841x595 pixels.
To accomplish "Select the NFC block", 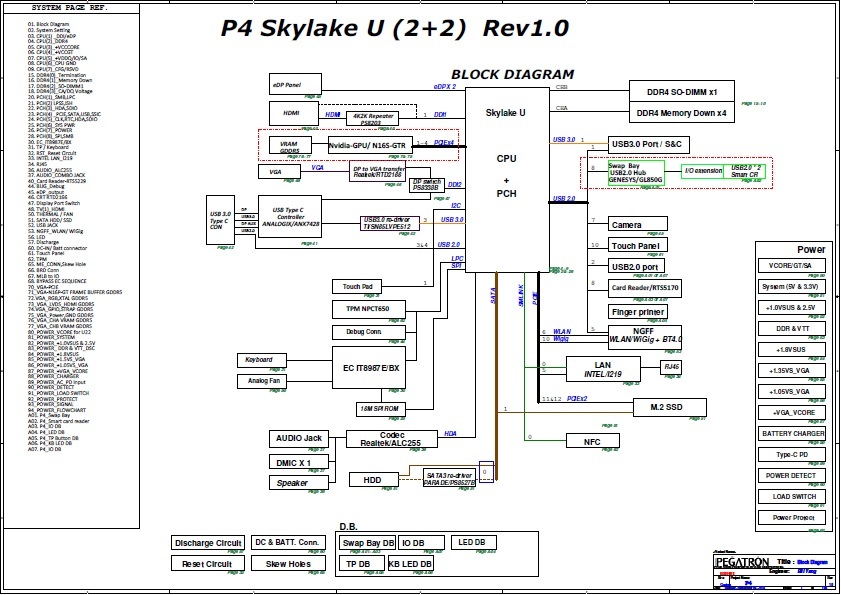I will 593,441.
